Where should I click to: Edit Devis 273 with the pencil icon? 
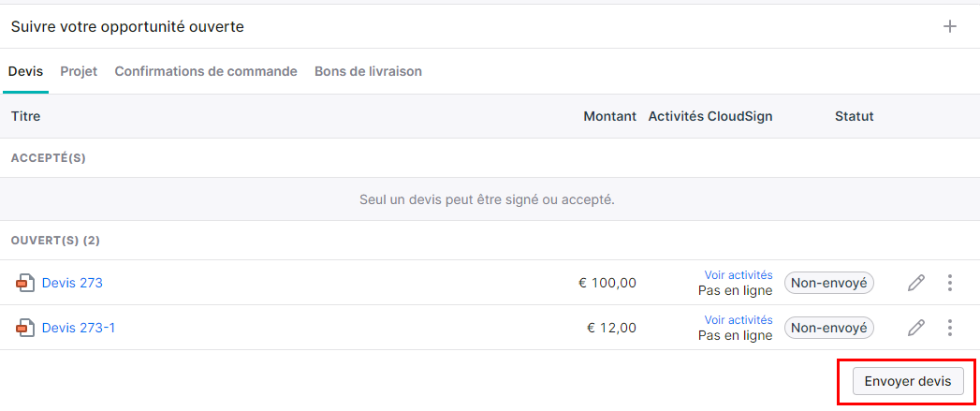click(x=915, y=283)
